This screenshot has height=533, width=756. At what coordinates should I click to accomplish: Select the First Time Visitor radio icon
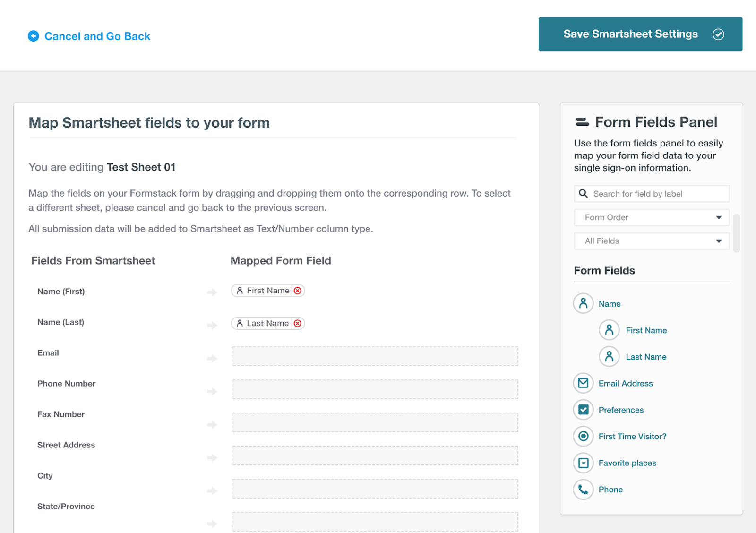[x=583, y=436]
